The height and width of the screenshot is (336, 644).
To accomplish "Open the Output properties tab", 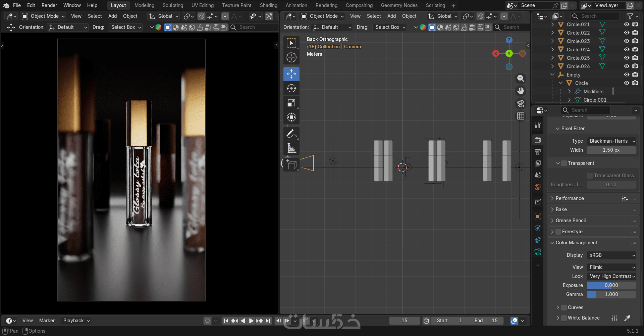I will pyautogui.click(x=538, y=151).
